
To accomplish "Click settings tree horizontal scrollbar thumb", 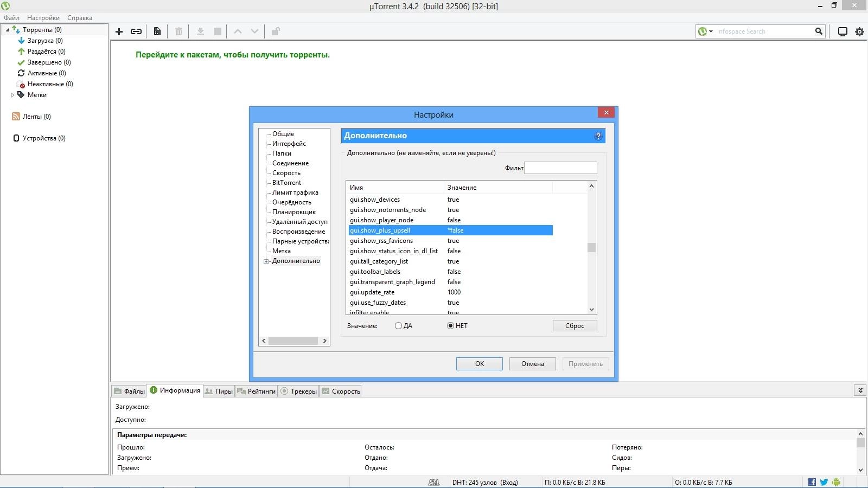I will point(293,341).
